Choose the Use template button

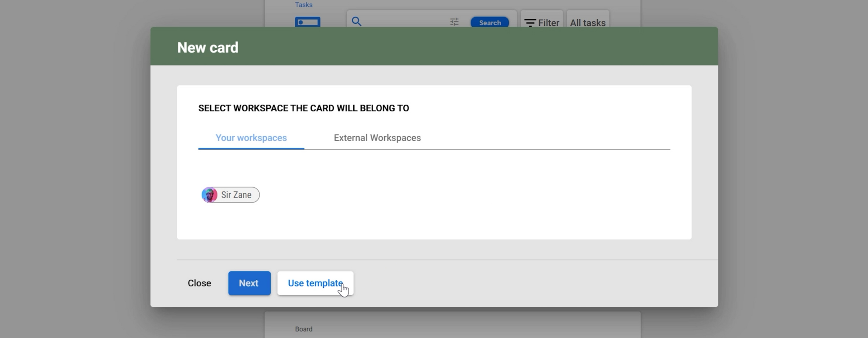tap(315, 283)
